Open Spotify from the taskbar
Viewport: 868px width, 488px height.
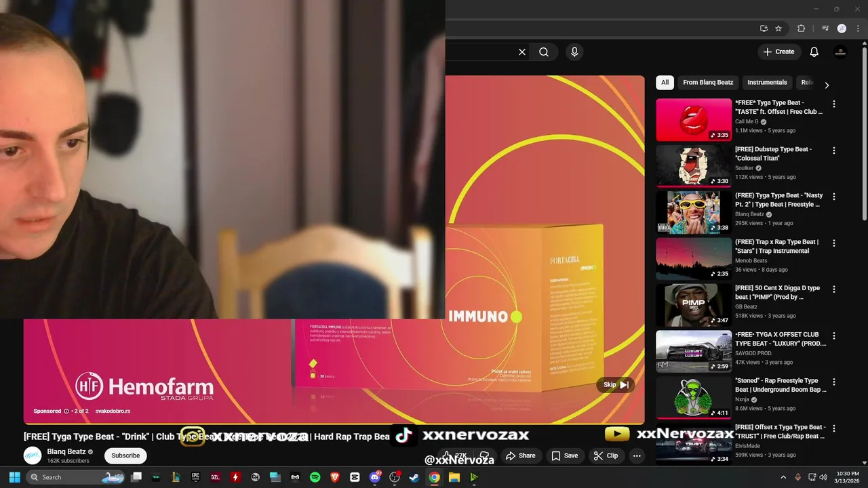click(x=315, y=477)
